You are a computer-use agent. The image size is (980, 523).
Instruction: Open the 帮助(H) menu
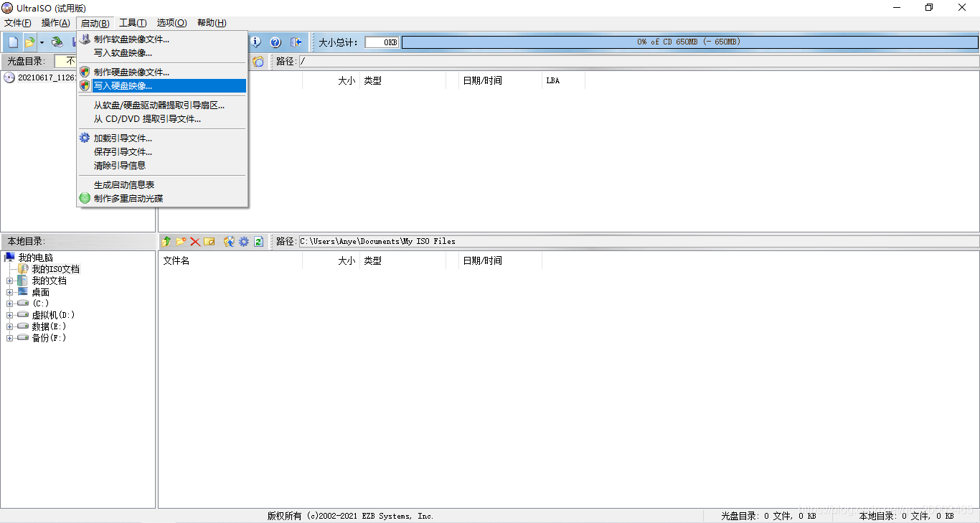click(x=212, y=23)
